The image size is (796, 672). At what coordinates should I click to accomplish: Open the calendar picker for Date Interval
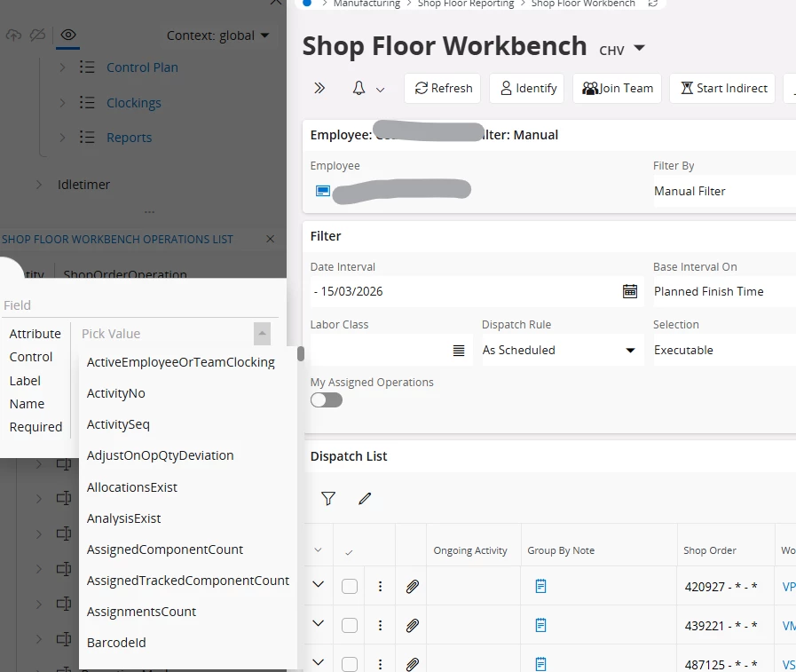click(630, 291)
